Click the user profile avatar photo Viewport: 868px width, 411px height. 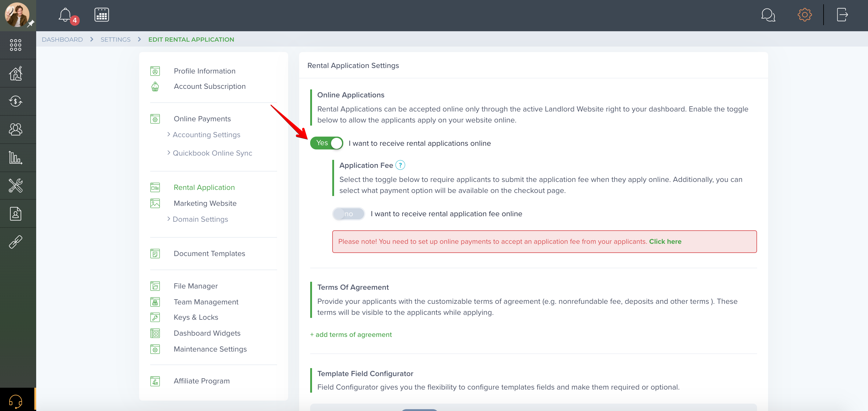coord(17,15)
